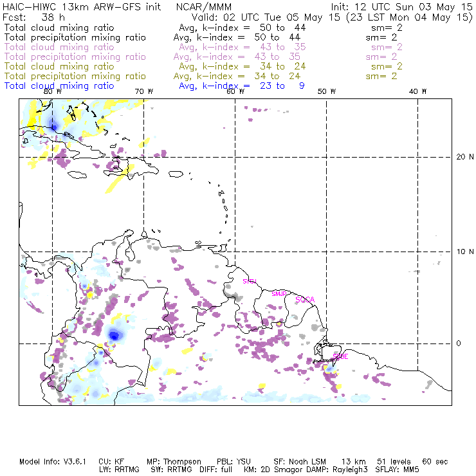Click the 'DAMP: Rayleigh3' setting
This screenshot has width=476, height=476.
tap(337, 470)
